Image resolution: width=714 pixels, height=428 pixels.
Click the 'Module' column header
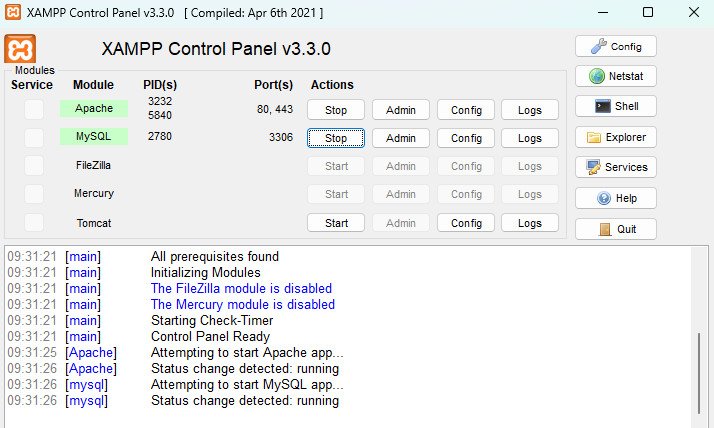coord(93,85)
